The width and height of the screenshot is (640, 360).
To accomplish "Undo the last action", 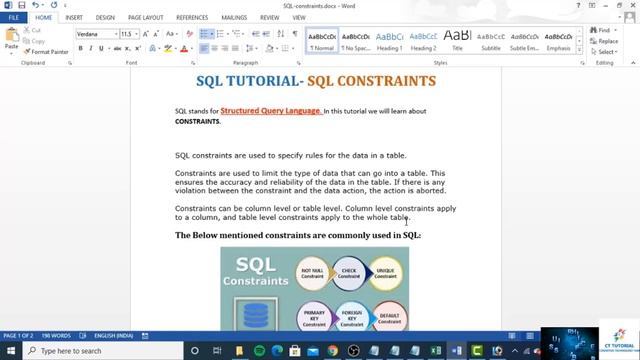I will [x=36, y=5].
